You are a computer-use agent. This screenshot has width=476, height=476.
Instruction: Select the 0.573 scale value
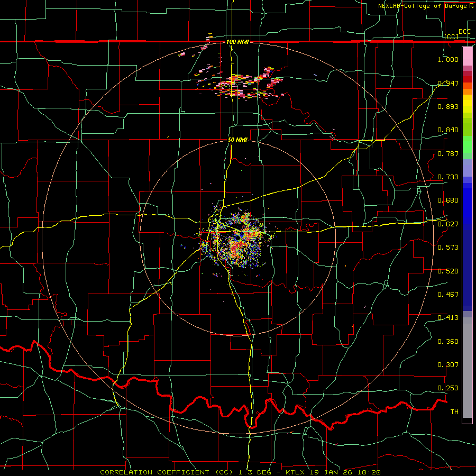[448, 248]
